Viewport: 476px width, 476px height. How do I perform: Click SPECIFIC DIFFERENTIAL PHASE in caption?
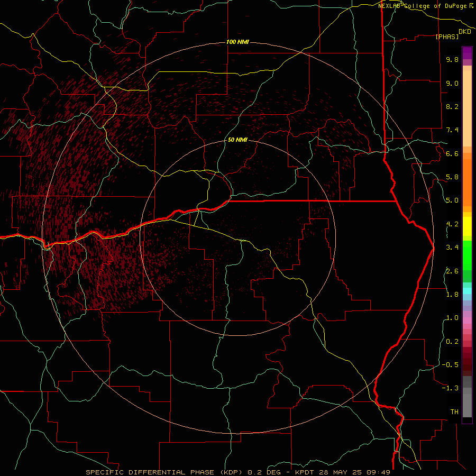click(150, 472)
